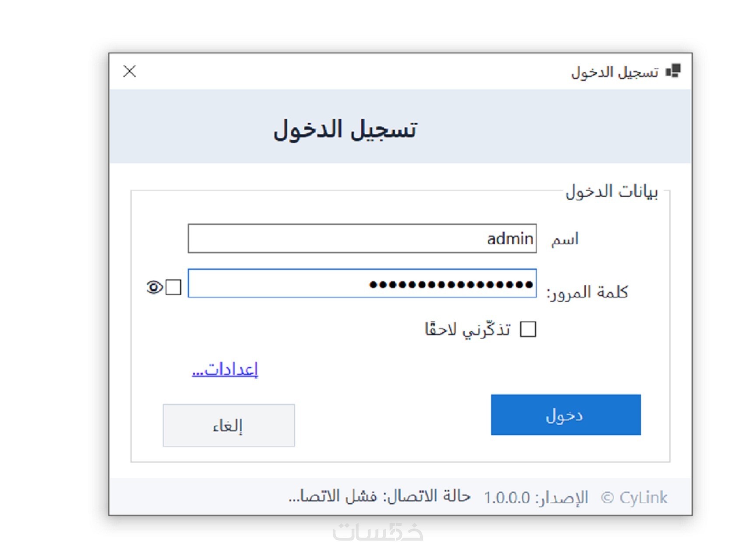
Task: Click the خمسات watermark below the dialog
Action: [378, 532]
